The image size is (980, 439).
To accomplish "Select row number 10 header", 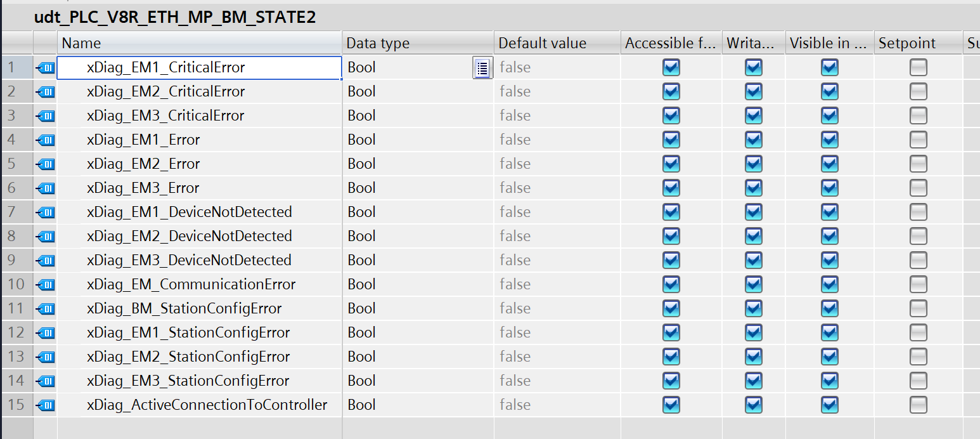I will (x=16, y=285).
